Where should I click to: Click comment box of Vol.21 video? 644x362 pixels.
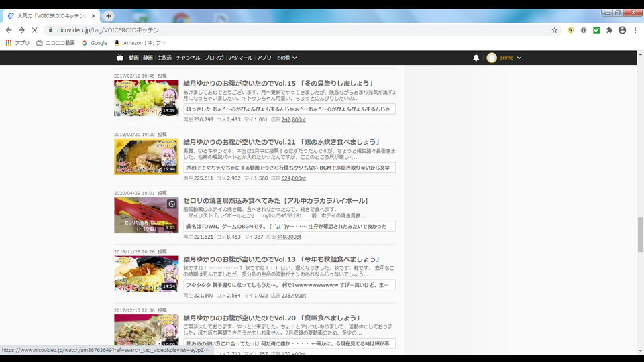[290, 168]
